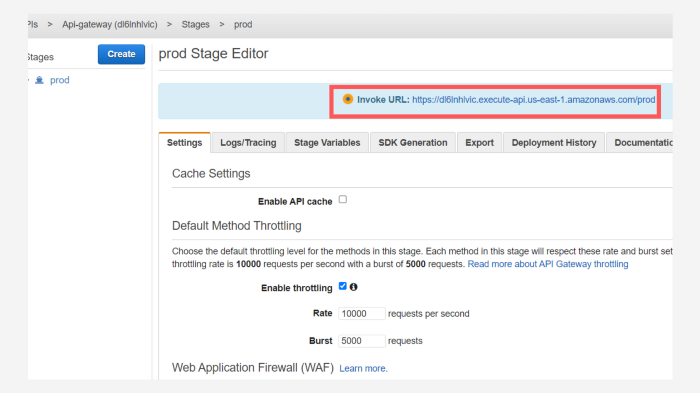Click the WAF Learn more link
The width and height of the screenshot is (700, 393).
[x=363, y=368]
